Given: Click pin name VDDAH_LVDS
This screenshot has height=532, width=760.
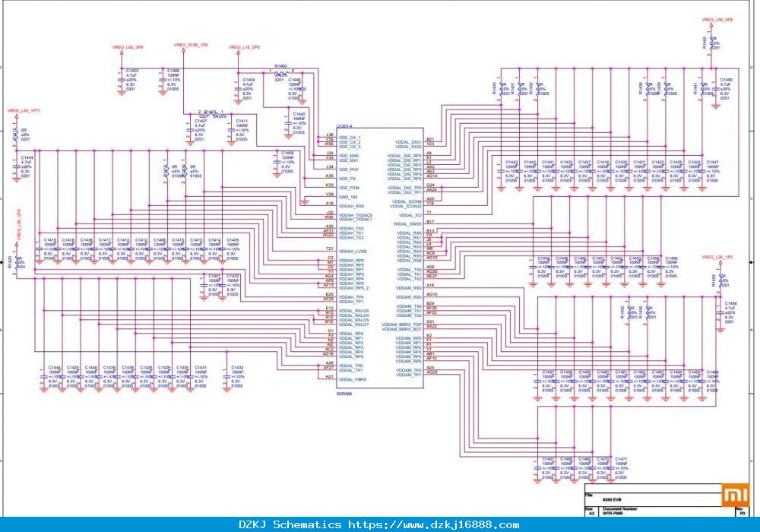Looking at the screenshot, I should [352, 252].
